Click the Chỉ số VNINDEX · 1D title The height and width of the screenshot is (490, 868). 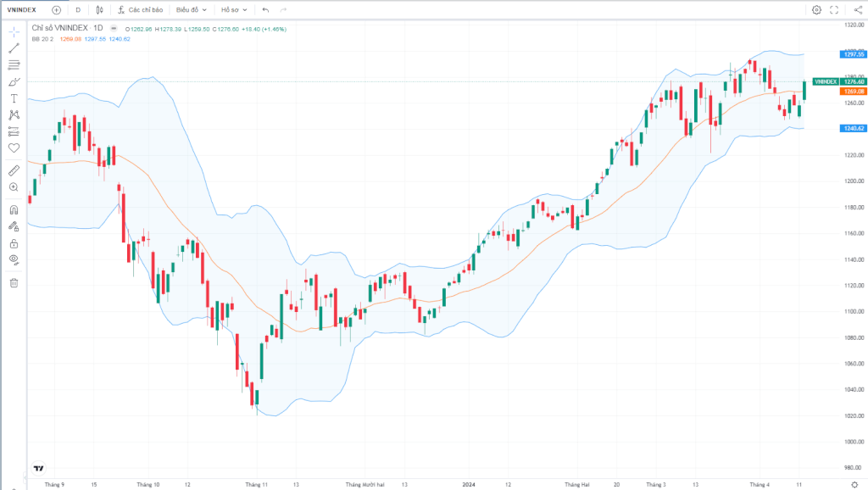pyautogui.click(x=67, y=28)
